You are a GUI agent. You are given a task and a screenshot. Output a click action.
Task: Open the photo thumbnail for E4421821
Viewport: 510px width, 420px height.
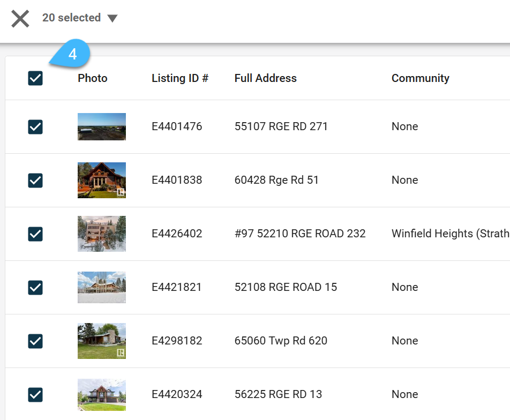point(101,287)
